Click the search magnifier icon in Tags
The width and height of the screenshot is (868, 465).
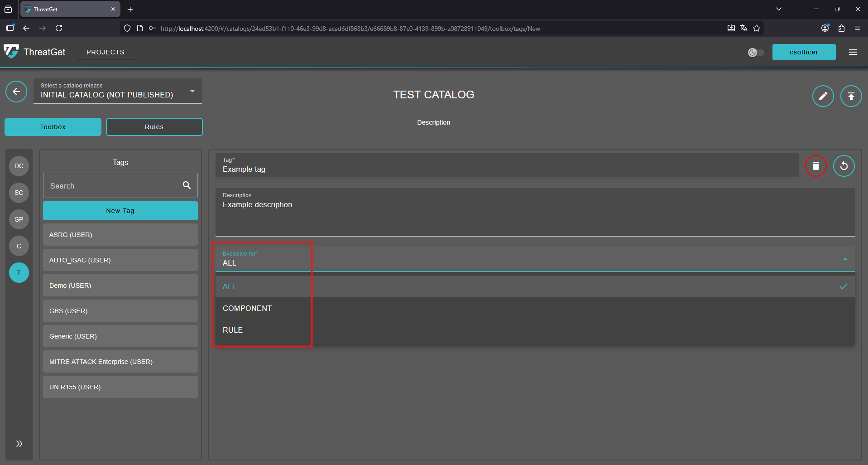187,185
